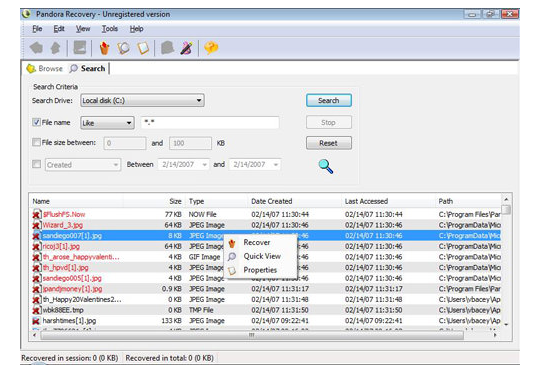Click the Search button
The height and width of the screenshot is (367, 544).
pos(329,101)
